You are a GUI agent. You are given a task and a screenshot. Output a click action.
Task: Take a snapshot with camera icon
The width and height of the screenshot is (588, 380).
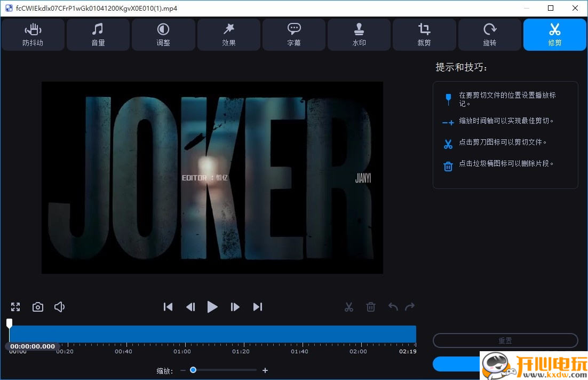coord(38,307)
